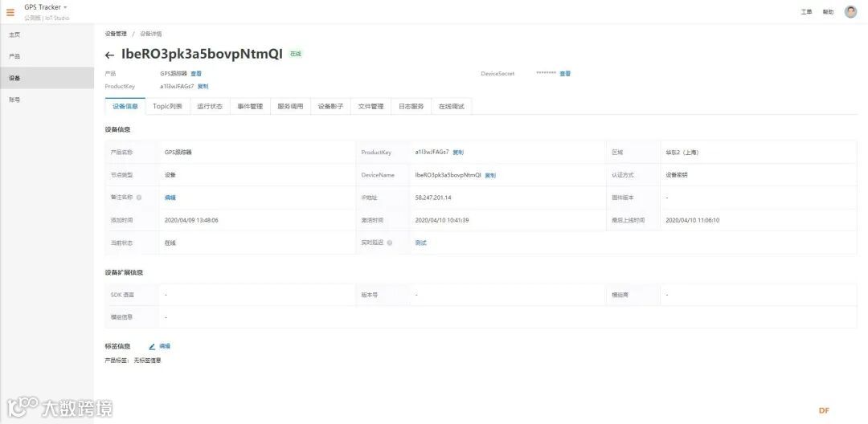
Task: Copy ProductKey via 复制 below the title
Action: point(203,87)
